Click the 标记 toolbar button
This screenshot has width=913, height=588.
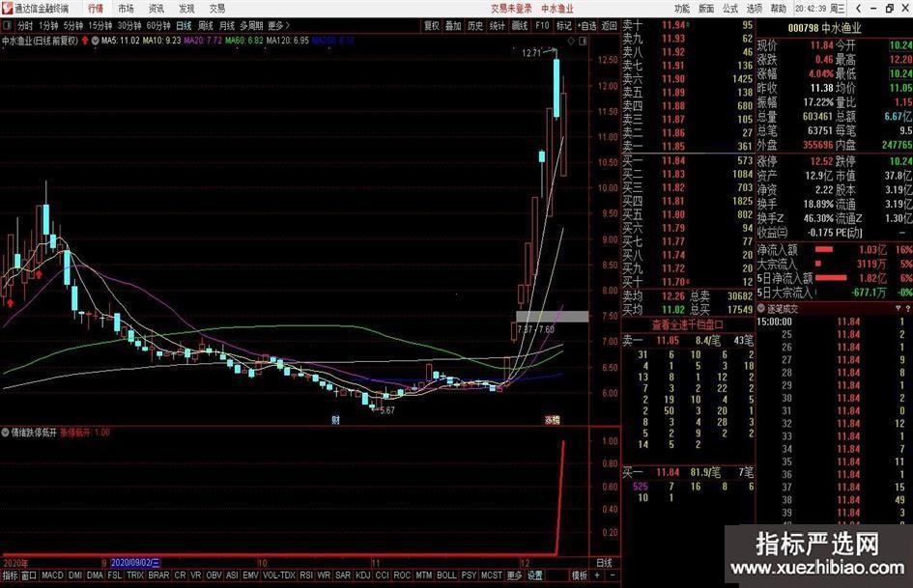(563, 26)
